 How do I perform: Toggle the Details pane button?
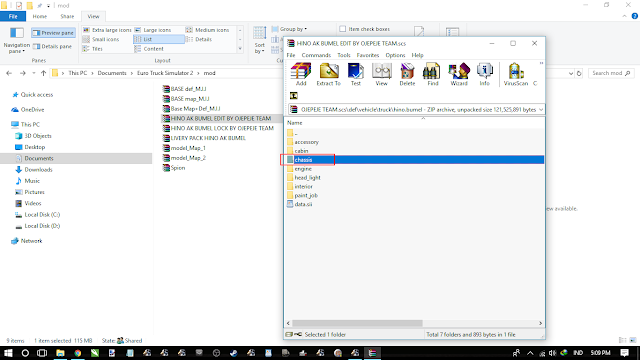(52, 47)
